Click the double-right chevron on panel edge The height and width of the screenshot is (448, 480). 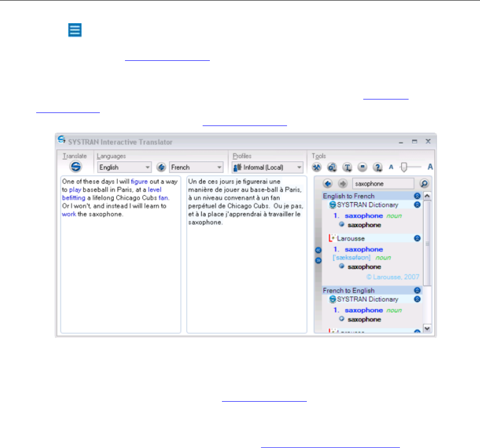point(318,261)
